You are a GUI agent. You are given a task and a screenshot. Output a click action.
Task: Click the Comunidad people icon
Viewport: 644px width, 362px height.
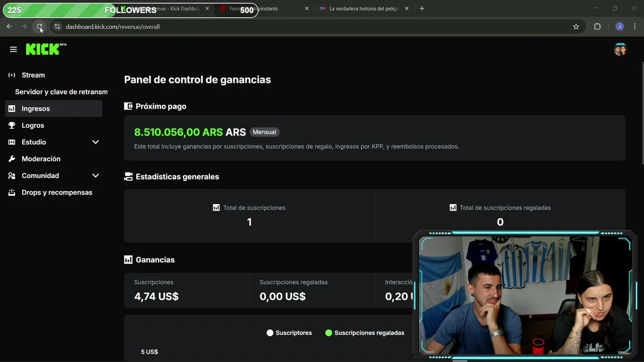pos(12,175)
